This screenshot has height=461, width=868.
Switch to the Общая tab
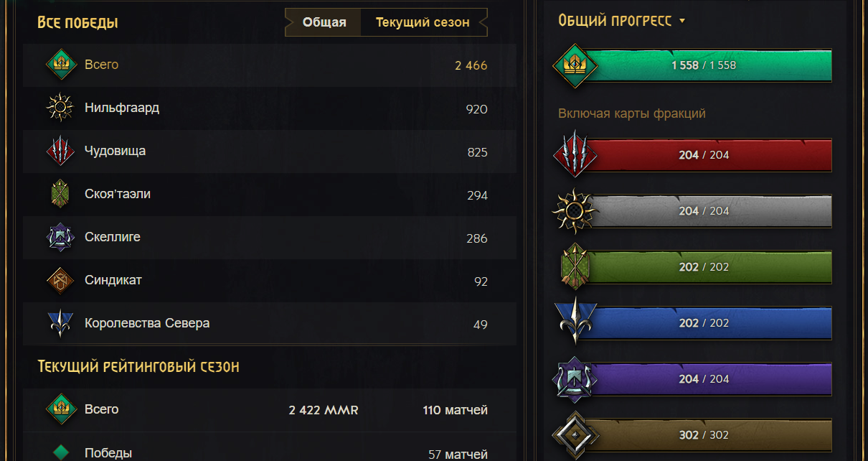(x=324, y=22)
